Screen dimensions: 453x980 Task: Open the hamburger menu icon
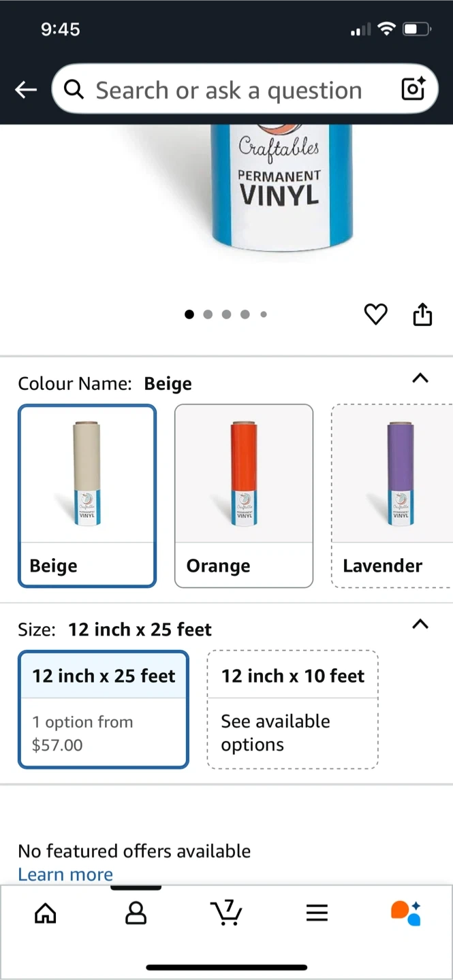click(317, 913)
